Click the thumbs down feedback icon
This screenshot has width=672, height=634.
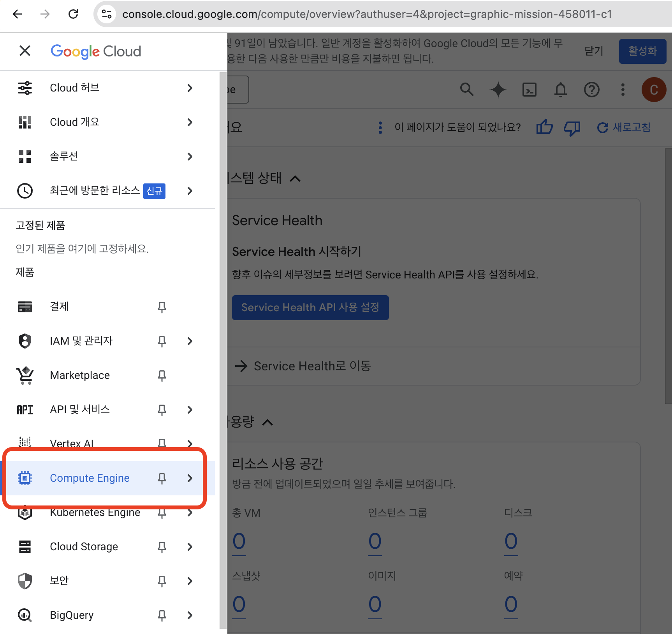(x=572, y=128)
